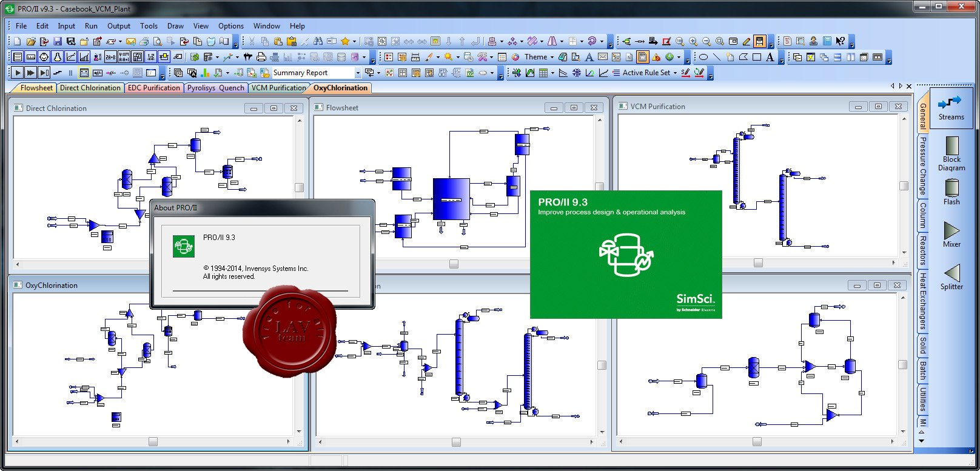Click the snowflake icon in bottom toolbar
980x471 pixels.
(577, 73)
